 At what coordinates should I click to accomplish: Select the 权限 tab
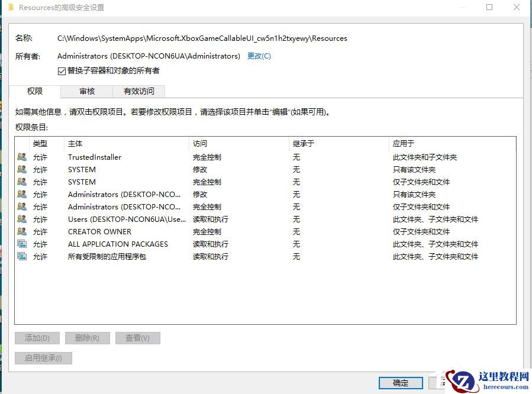(x=34, y=91)
